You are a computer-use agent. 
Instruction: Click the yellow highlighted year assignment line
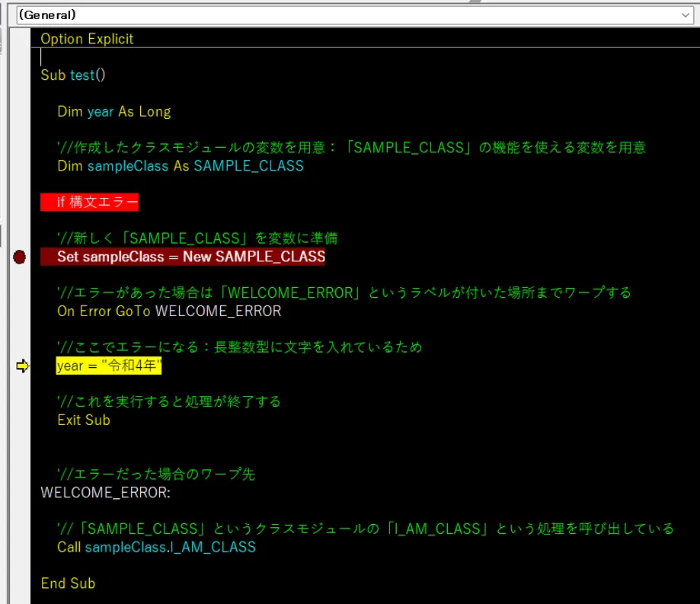(109, 366)
